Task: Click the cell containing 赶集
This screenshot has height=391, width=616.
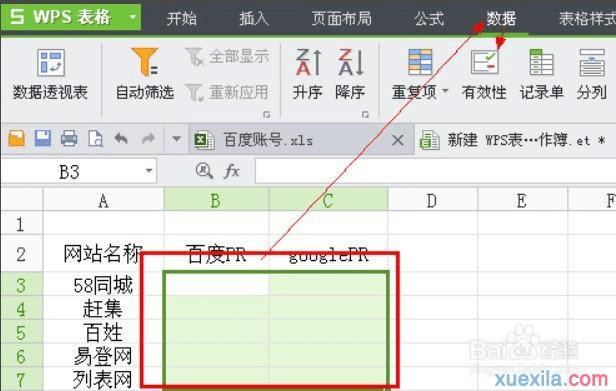Action: tap(103, 308)
